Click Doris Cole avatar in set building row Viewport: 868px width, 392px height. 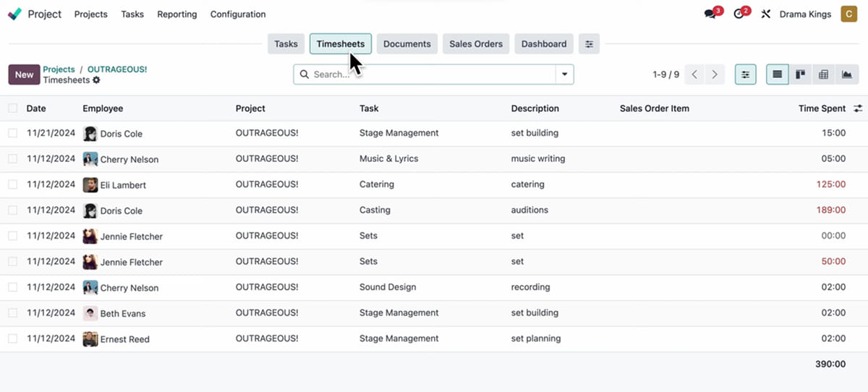pos(90,134)
